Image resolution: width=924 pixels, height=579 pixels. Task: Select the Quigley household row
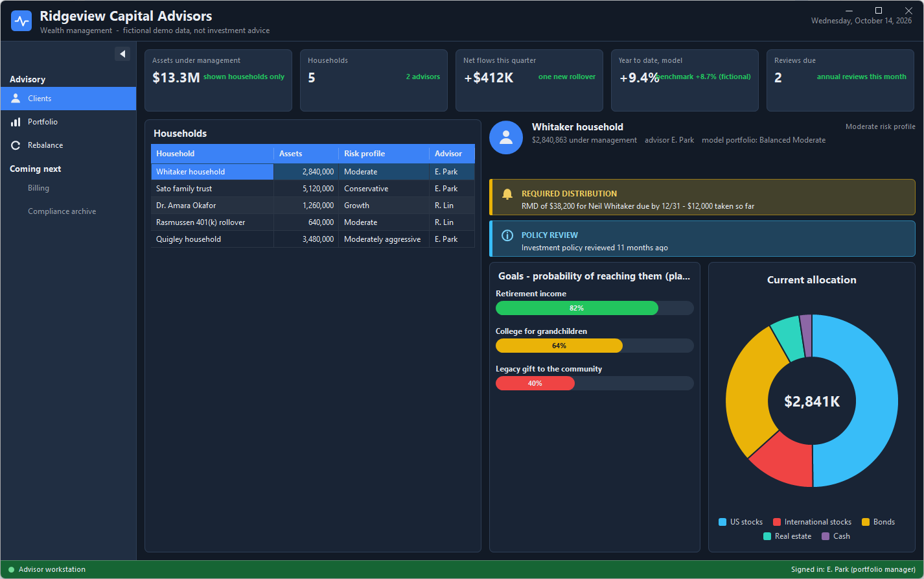coord(313,239)
